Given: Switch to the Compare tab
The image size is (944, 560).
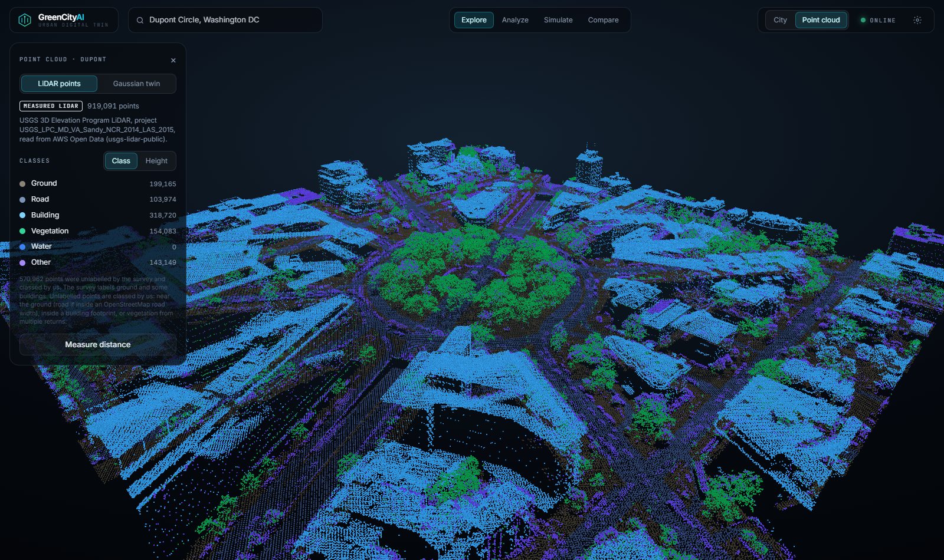Looking at the screenshot, I should pyautogui.click(x=603, y=20).
